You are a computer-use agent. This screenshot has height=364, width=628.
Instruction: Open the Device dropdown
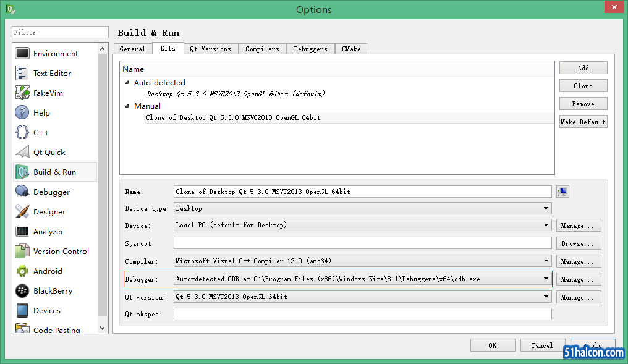pos(362,225)
